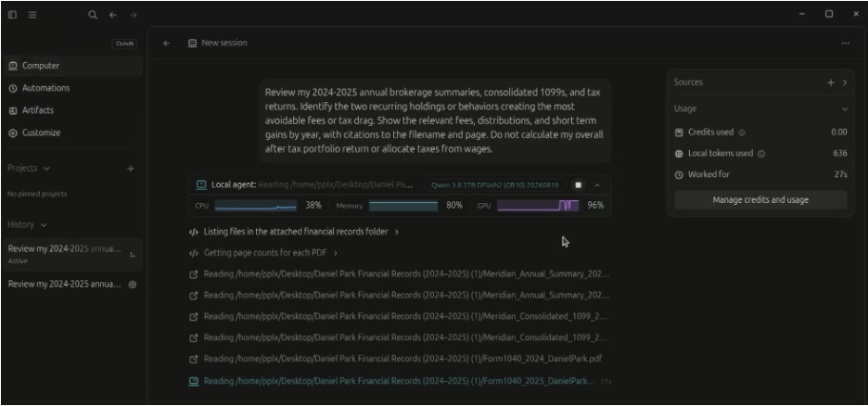This screenshot has height=406, width=868.
Task: Go back using the title bar arrow
Action: [113, 15]
